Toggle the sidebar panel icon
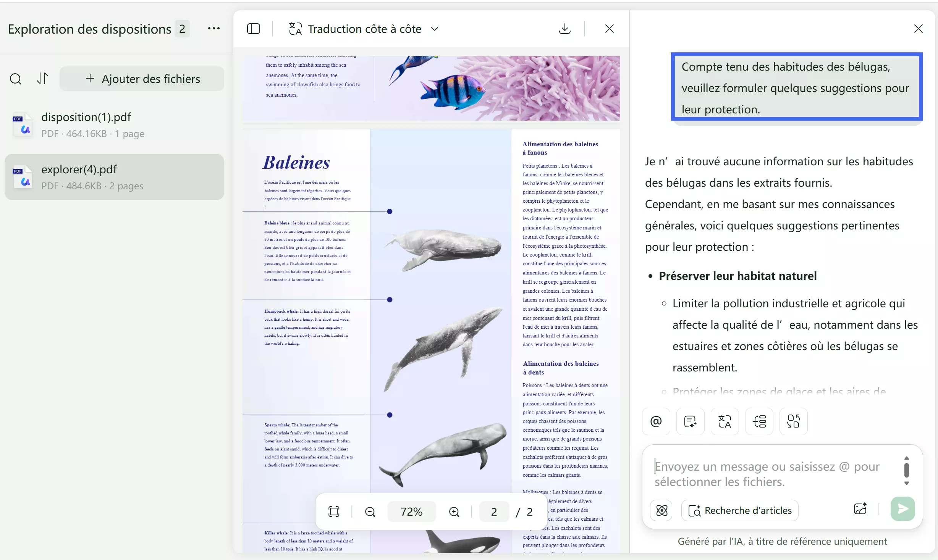This screenshot has width=938, height=560. click(254, 29)
